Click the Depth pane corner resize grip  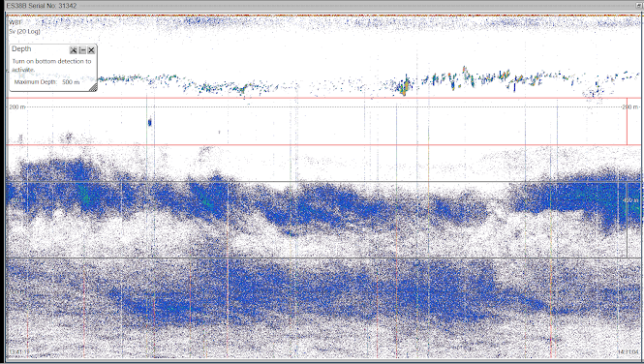(93, 87)
